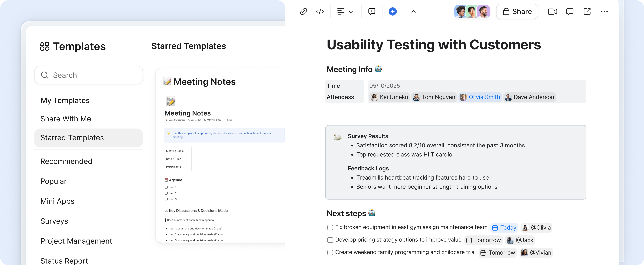Open the Recommended category
This screenshot has width=644, height=265.
click(x=66, y=161)
